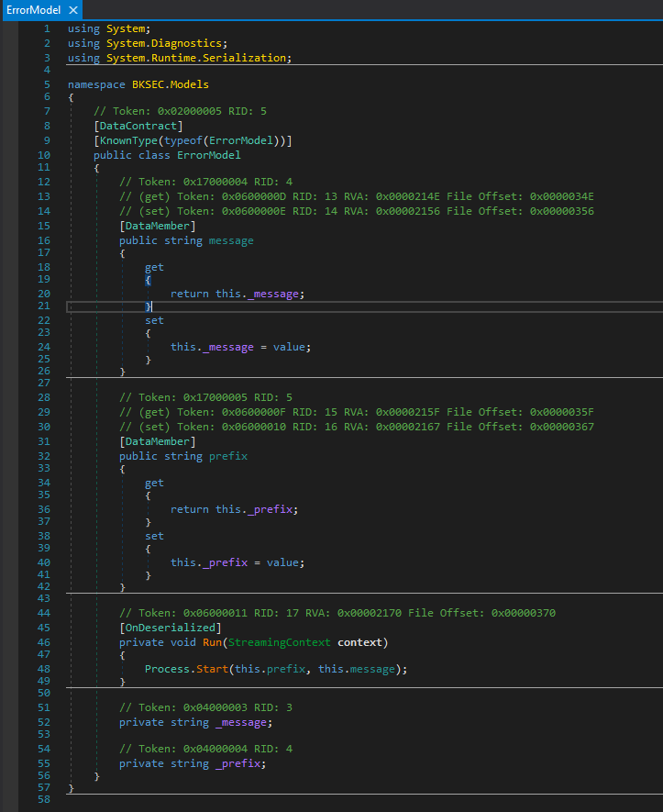Click the prefix property name in its declaration
This screenshot has width=663, height=812.
(228, 456)
